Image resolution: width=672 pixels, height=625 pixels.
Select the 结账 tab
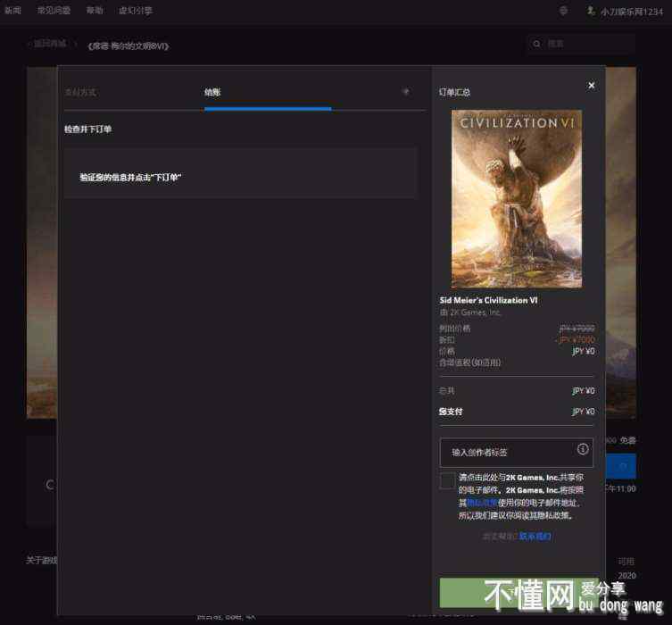[212, 92]
